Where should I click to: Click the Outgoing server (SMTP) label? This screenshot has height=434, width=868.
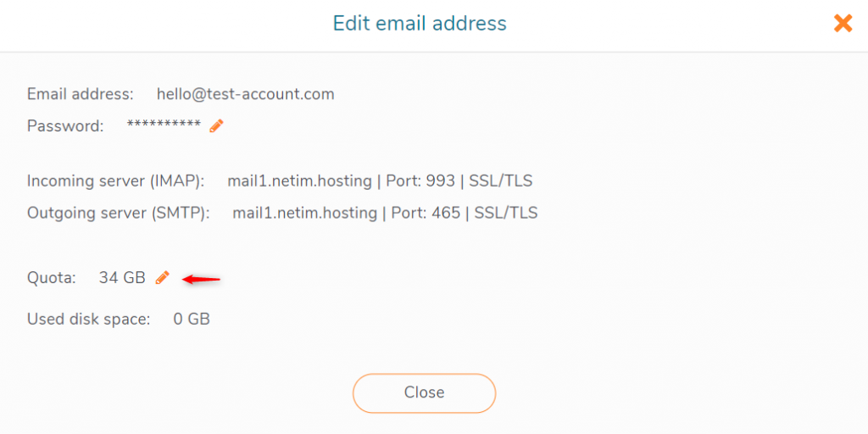pos(119,213)
